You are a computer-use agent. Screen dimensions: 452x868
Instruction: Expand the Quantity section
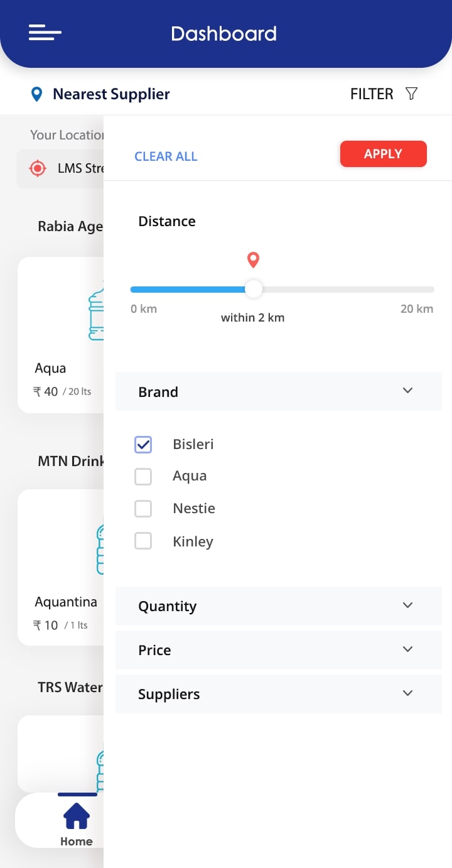coord(407,605)
